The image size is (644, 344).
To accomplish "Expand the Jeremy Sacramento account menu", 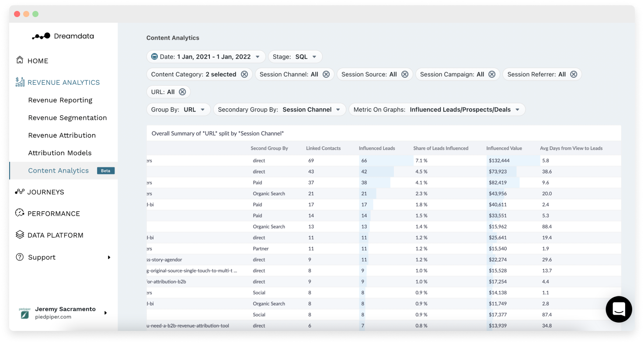I will click(x=66, y=313).
